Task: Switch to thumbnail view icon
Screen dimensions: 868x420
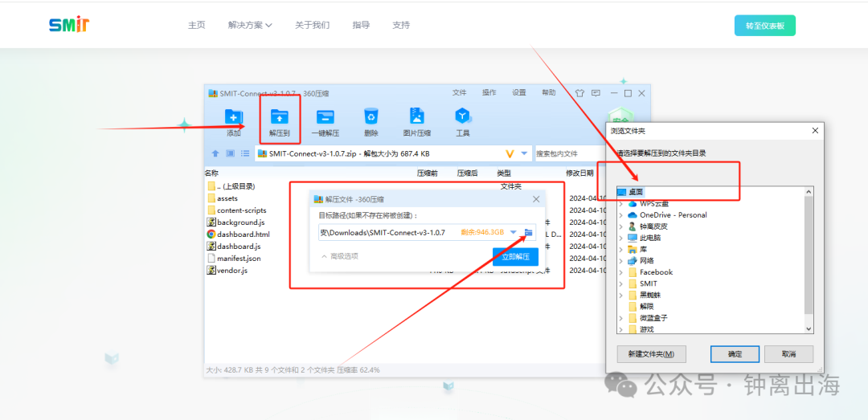Action: tap(231, 153)
